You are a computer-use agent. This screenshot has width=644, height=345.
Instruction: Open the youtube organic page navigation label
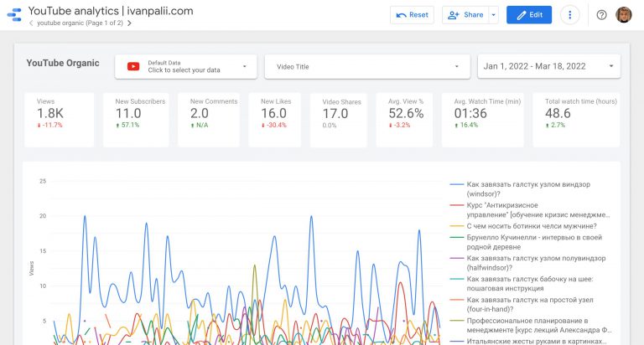click(80, 23)
